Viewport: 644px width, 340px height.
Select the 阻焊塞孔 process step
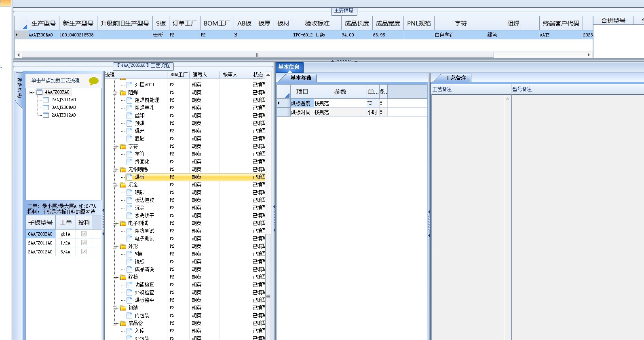click(x=144, y=108)
